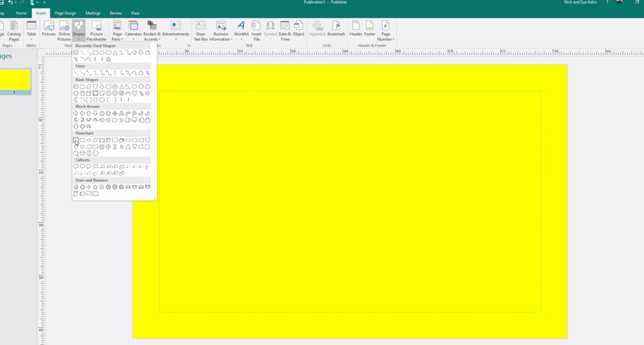The height and width of the screenshot is (345, 644).
Task: Select the Draw Text Box tool
Action: pyautogui.click(x=201, y=31)
